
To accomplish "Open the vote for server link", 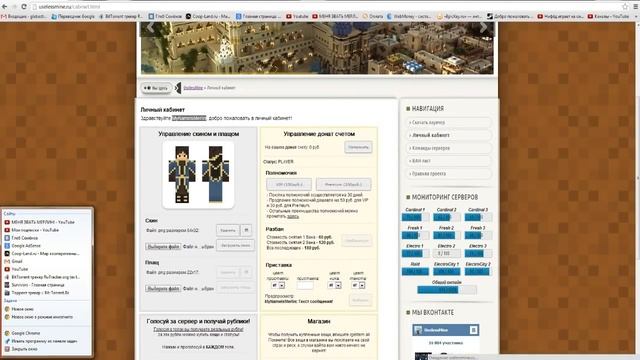I will [x=198, y=329].
